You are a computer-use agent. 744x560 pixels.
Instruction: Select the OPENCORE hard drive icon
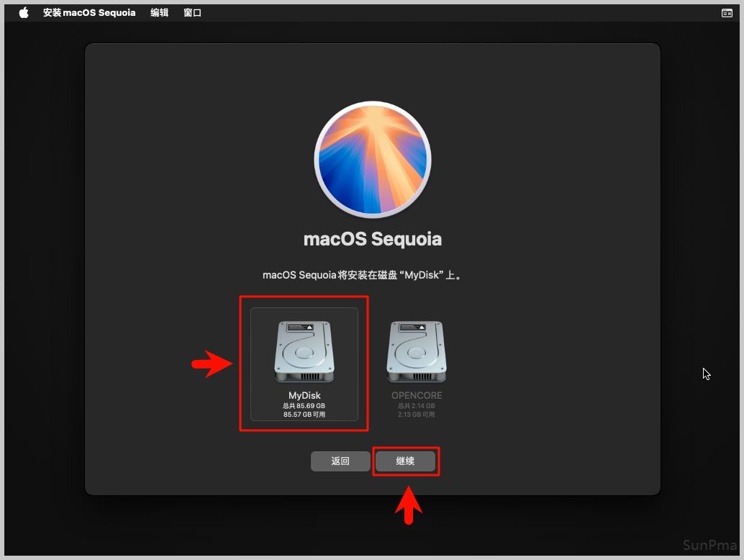(417, 352)
